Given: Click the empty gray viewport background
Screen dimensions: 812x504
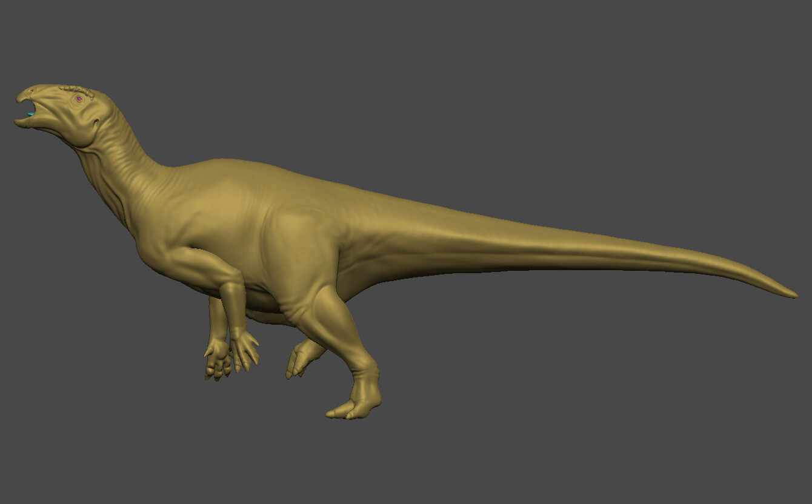Looking at the screenshot, I should tap(606, 91).
